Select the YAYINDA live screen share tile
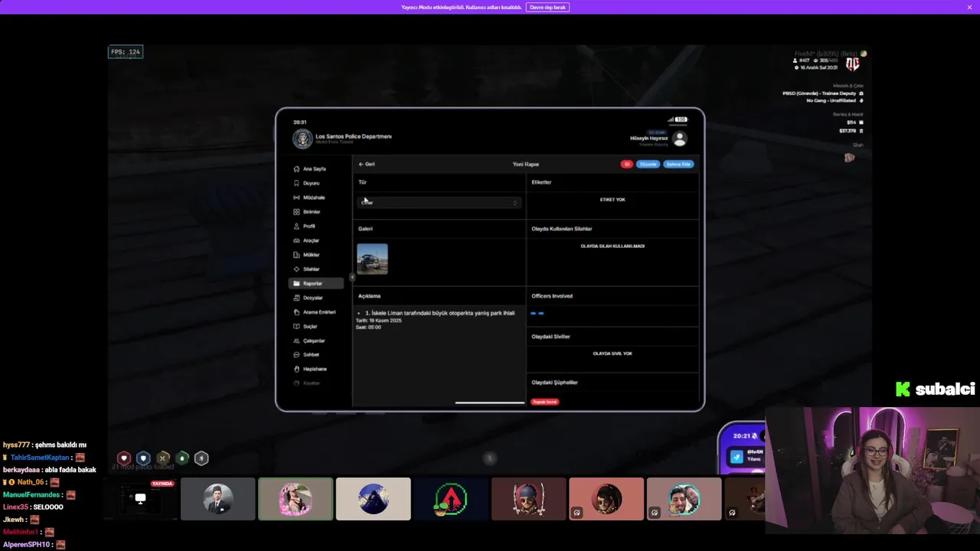Viewport: 980px width, 551px height. coord(140,499)
